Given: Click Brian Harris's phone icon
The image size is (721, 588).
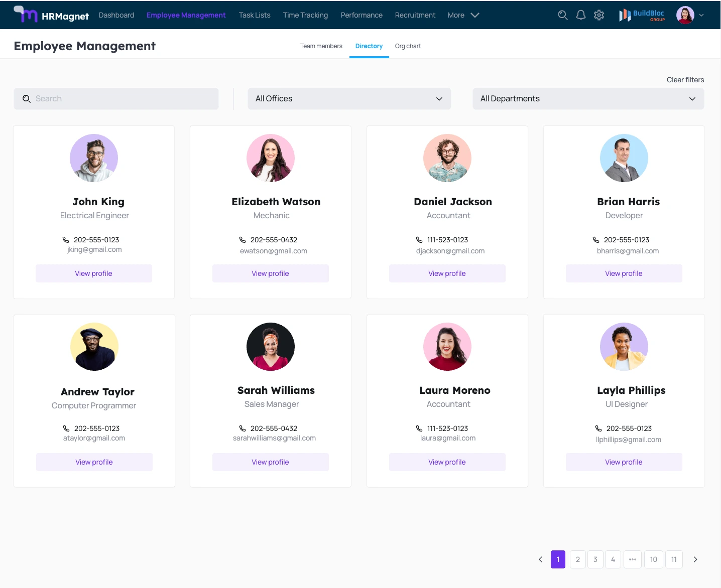Looking at the screenshot, I should coord(596,240).
